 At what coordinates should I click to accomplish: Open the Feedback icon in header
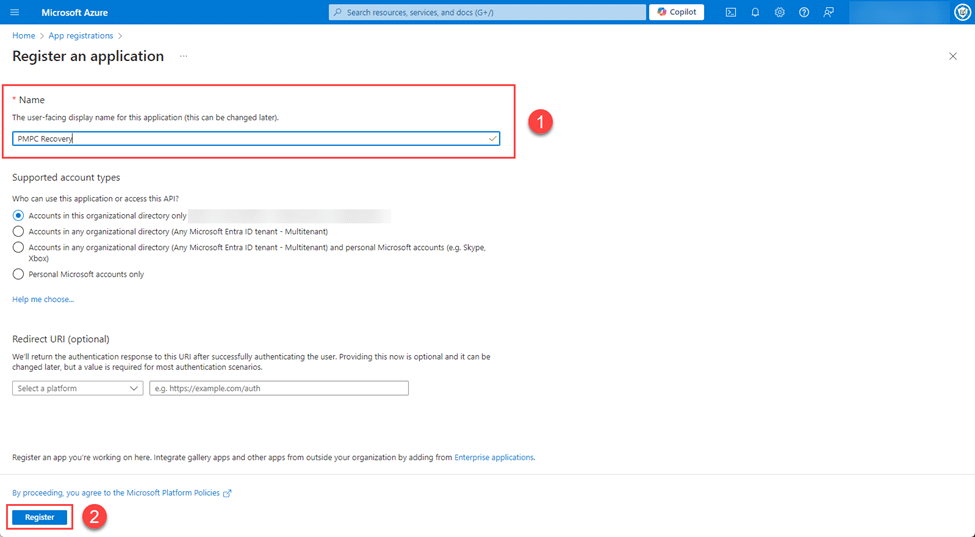point(828,12)
